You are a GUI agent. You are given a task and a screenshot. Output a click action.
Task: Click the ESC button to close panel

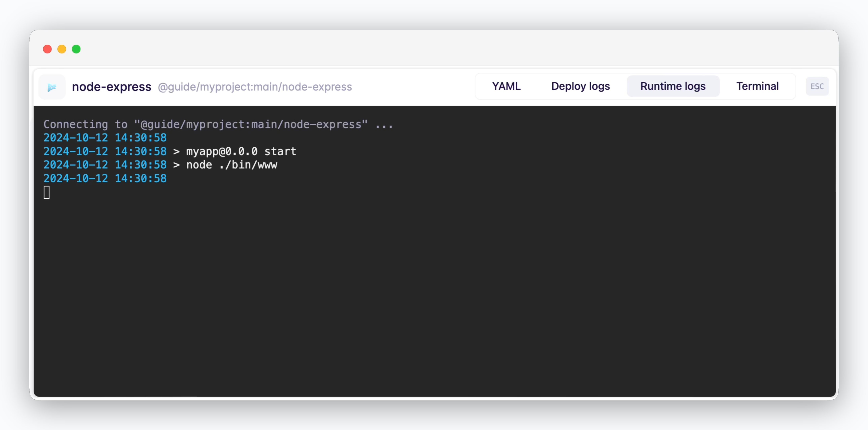817,86
